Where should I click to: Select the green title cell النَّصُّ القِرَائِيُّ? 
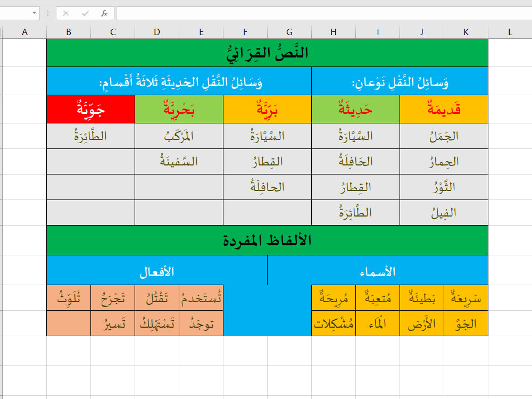268,53
